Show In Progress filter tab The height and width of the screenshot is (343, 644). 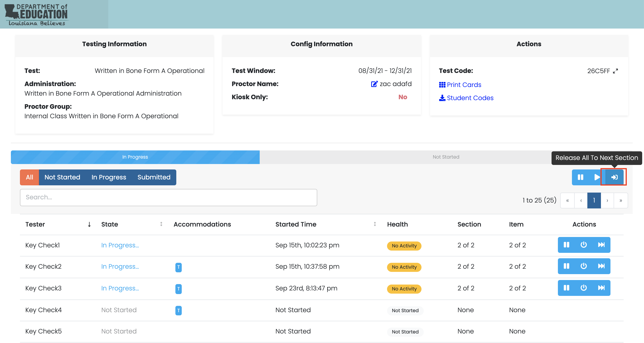coord(109,177)
